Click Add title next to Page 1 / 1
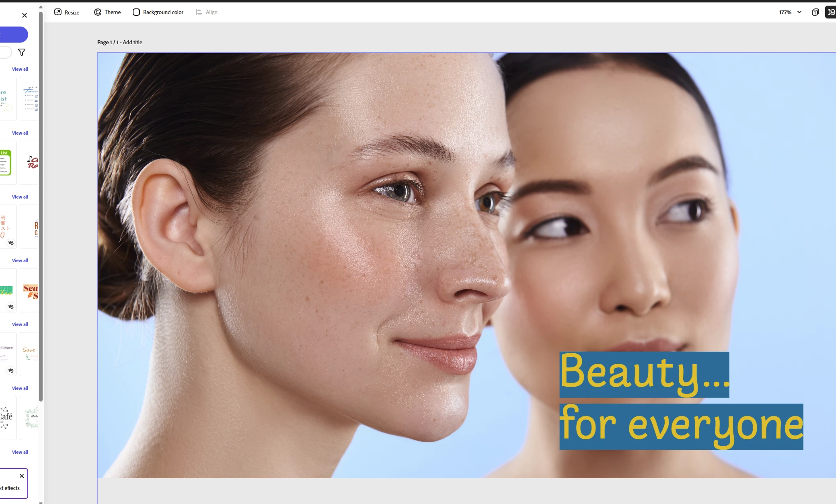836x504 pixels. coord(132,42)
